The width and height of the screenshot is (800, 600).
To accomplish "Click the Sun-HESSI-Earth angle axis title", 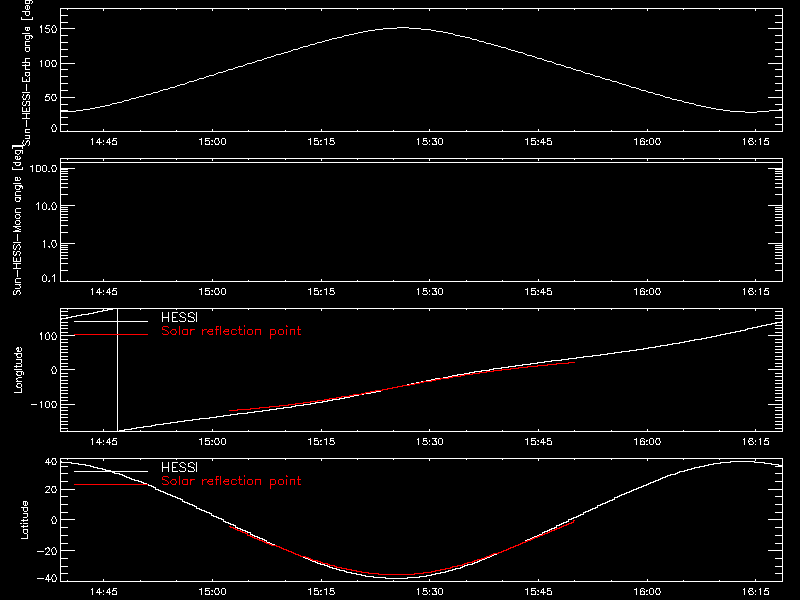I will (x=27, y=72).
